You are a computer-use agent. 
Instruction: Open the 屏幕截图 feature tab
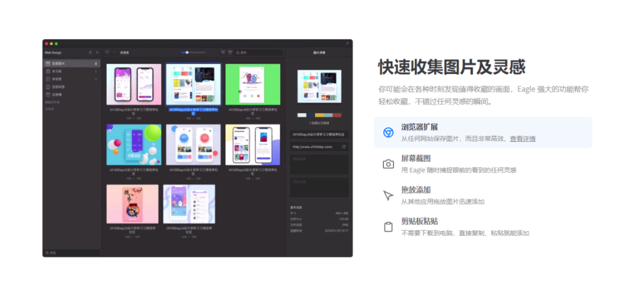click(x=483, y=164)
